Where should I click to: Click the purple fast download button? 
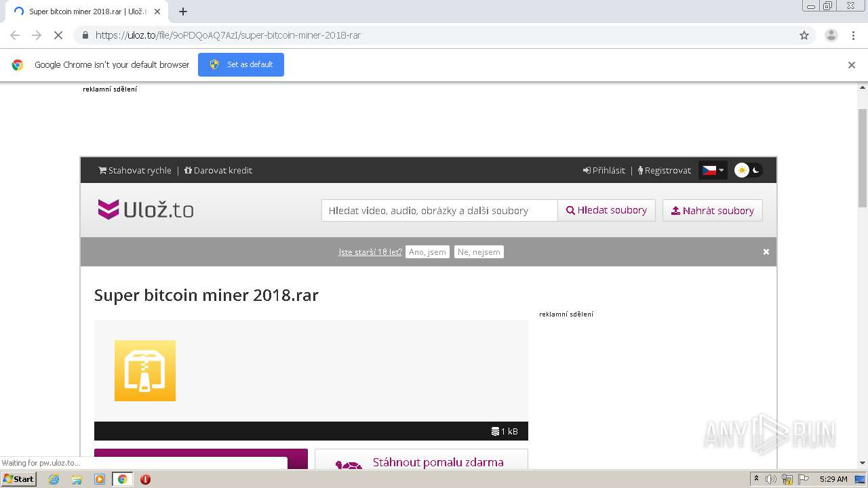[x=201, y=459]
